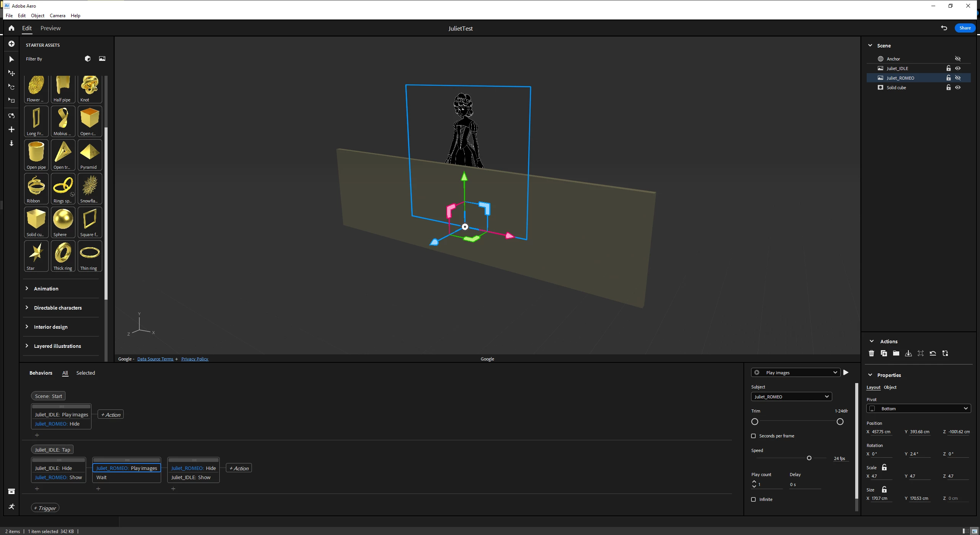The image size is (980, 535).
Task: Click the snap-to-ground icon in Actions
Action: pyautogui.click(x=908, y=353)
